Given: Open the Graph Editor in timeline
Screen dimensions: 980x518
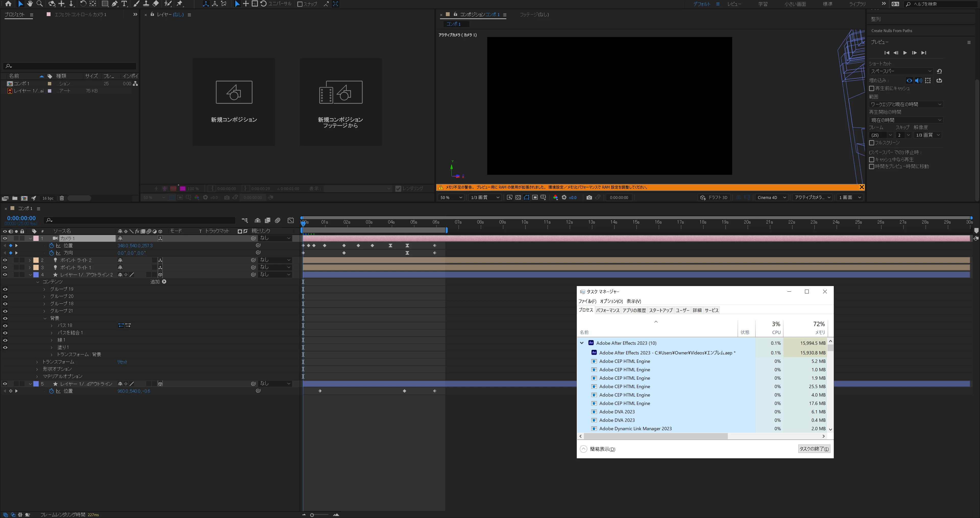Looking at the screenshot, I should click(291, 220).
